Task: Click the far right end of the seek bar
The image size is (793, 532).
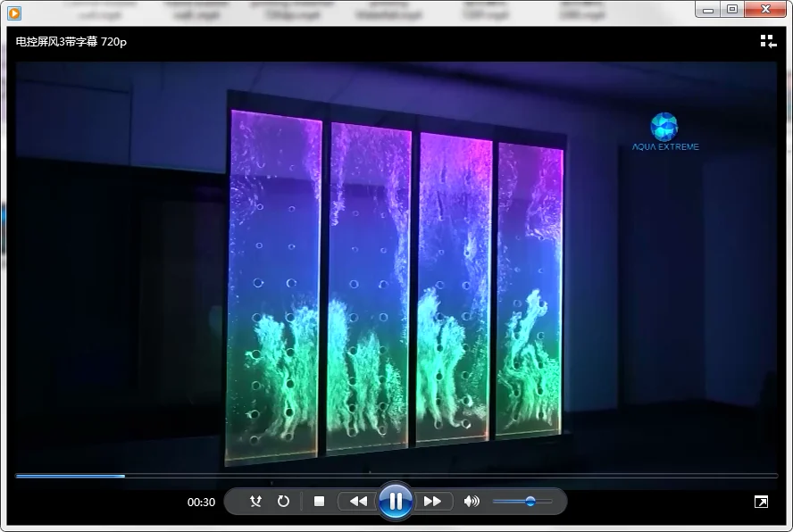Action: point(775,476)
